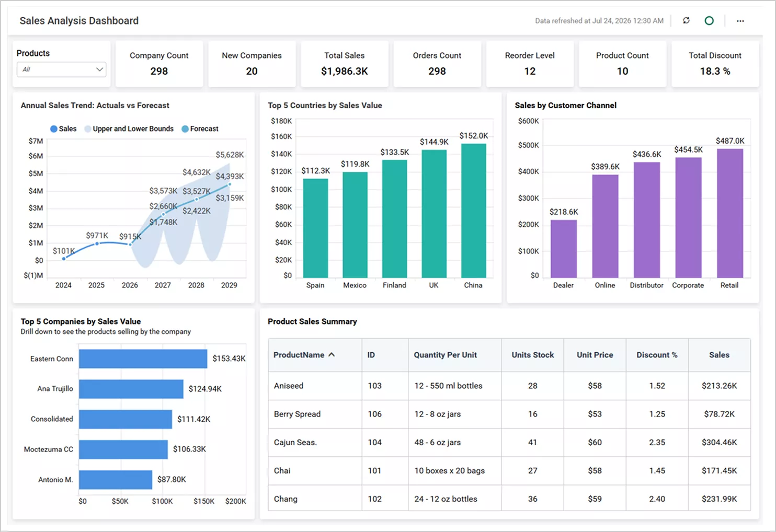Click the $213.26K sales cell
Viewport: 776px width, 532px height.
[x=719, y=386]
